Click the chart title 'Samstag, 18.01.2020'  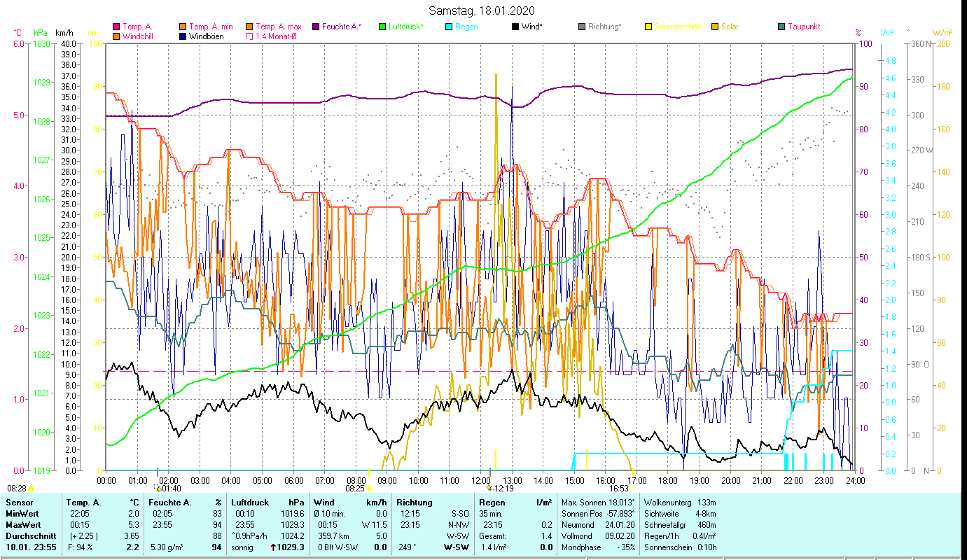click(483, 10)
